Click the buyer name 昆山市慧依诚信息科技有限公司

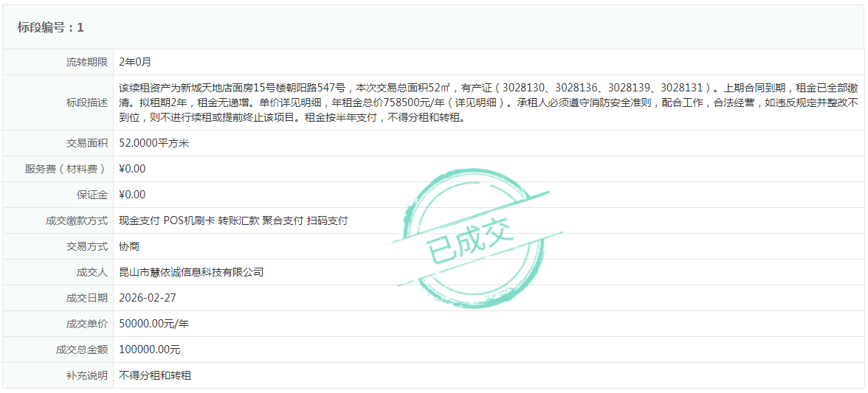pos(191,272)
